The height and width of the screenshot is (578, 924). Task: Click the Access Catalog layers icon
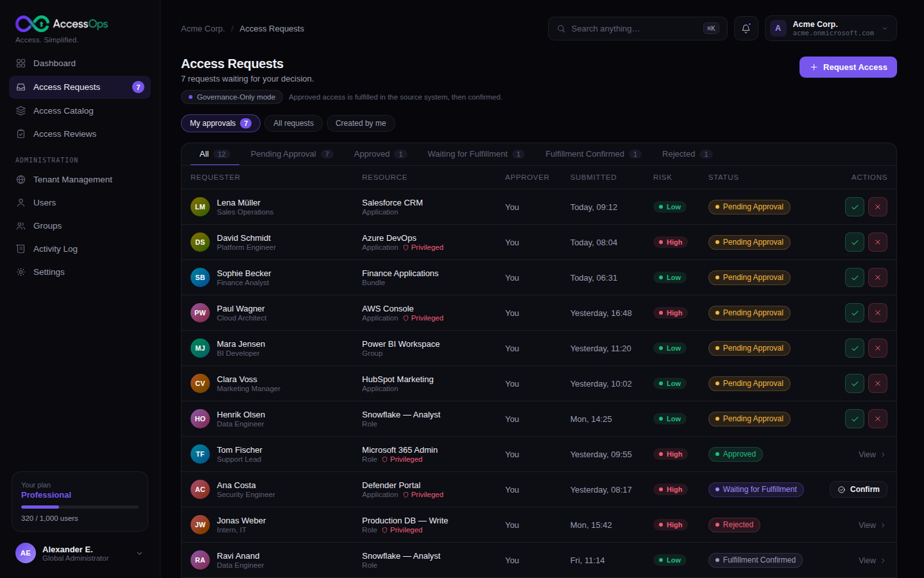pos(21,110)
